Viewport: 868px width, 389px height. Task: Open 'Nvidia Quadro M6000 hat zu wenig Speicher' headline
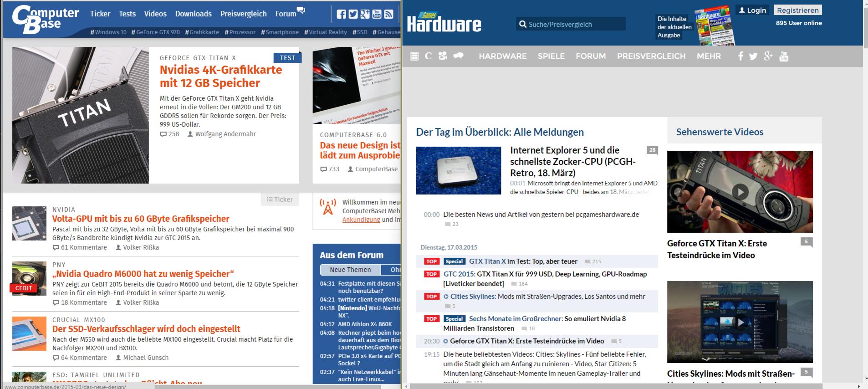pyautogui.click(x=143, y=274)
